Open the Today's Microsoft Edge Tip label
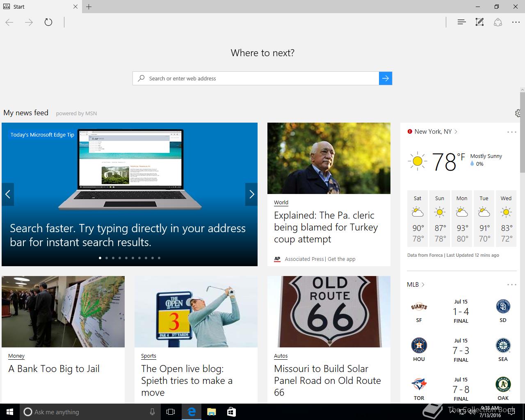This screenshot has width=525, height=420. pos(42,135)
